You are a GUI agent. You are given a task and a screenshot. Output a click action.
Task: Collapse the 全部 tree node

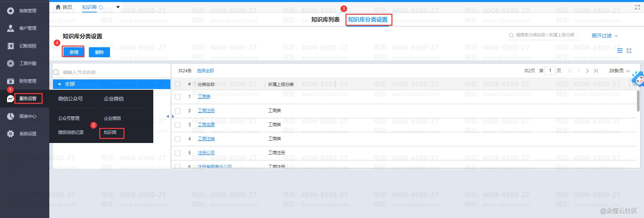[60, 84]
